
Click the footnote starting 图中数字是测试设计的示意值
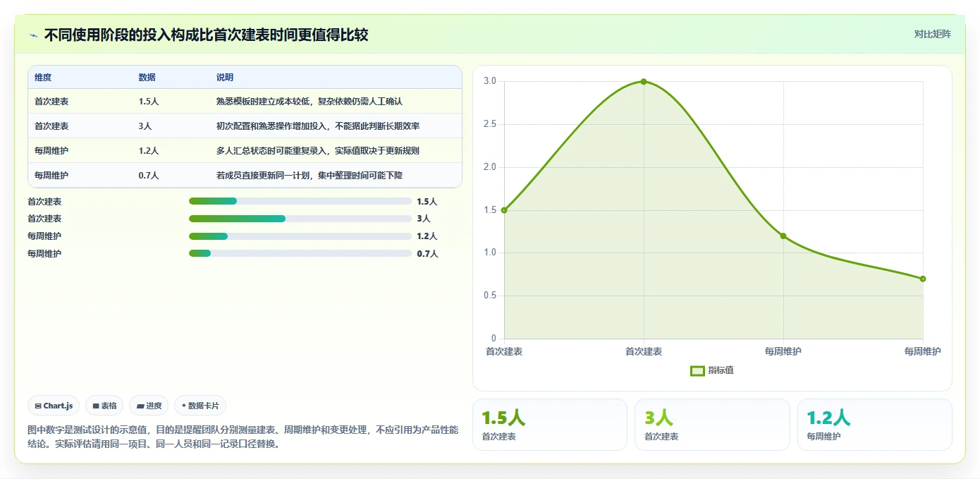243,437
